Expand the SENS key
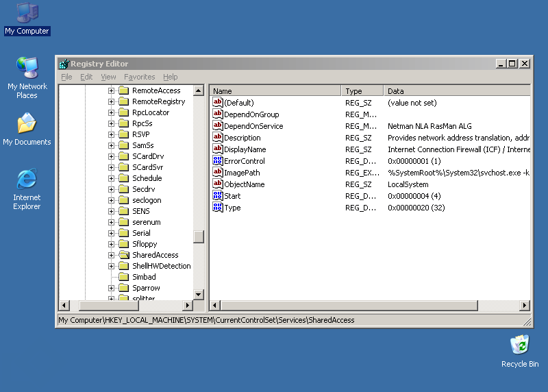Image resolution: width=548 pixels, height=392 pixels. coord(111,212)
